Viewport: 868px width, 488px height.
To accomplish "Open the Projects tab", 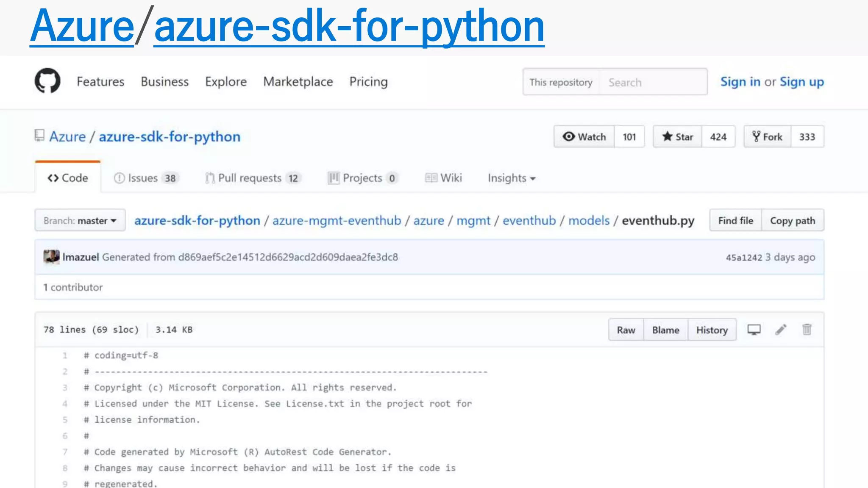I will pos(363,178).
